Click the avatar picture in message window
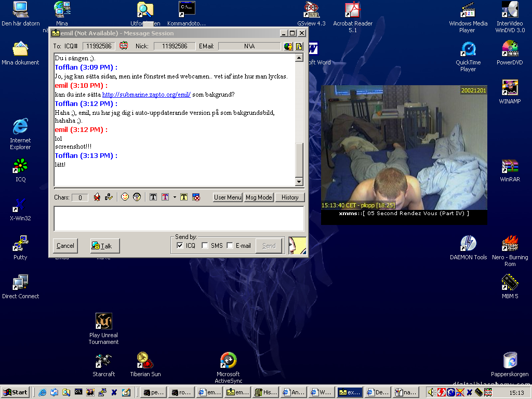Screen dimensions: 532x399 (x=297, y=246)
